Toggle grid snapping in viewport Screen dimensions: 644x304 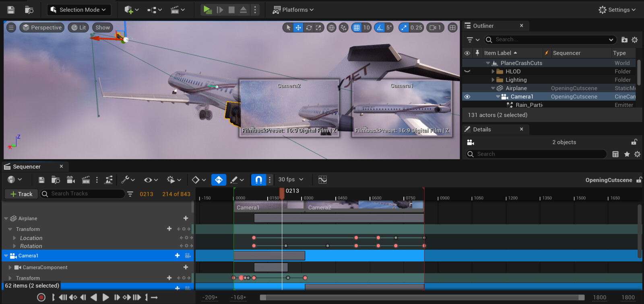coord(357,27)
